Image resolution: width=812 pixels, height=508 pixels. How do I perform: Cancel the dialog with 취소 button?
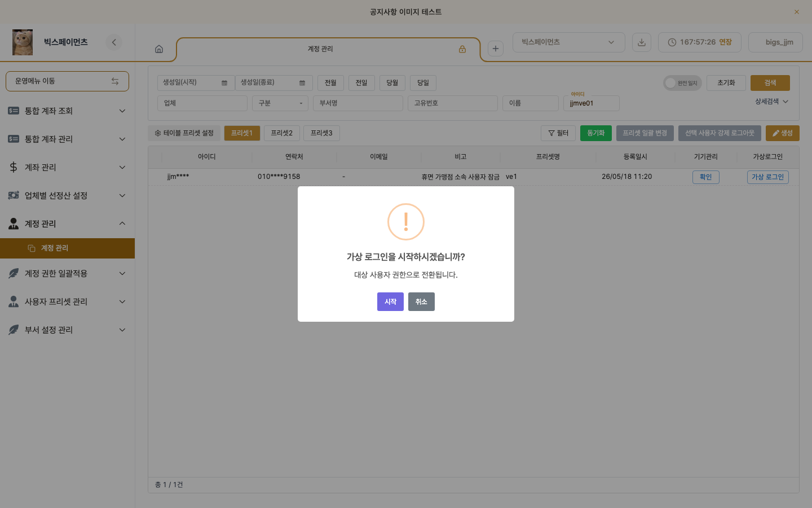pyautogui.click(x=421, y=301)
